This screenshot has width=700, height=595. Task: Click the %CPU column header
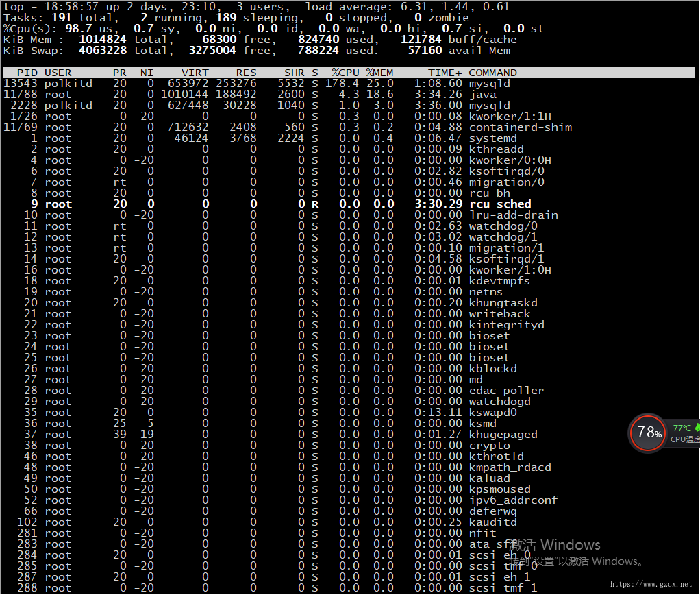(345, 73)
